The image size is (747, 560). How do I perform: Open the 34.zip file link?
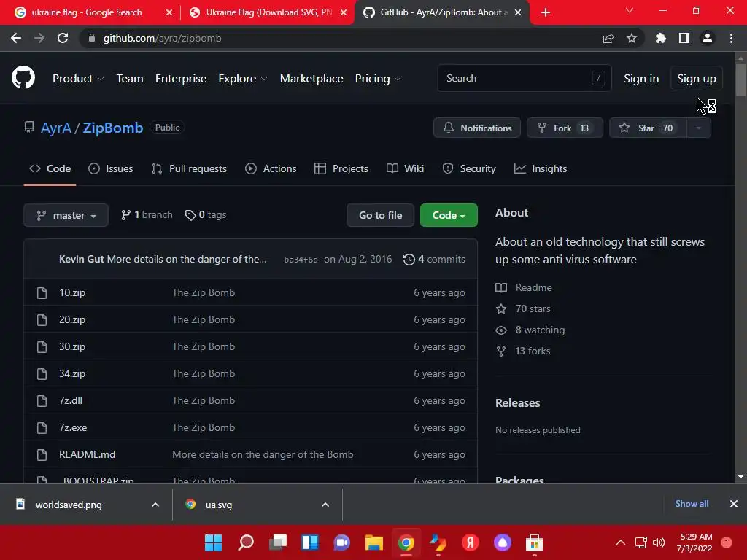click(x=72, y=373)
